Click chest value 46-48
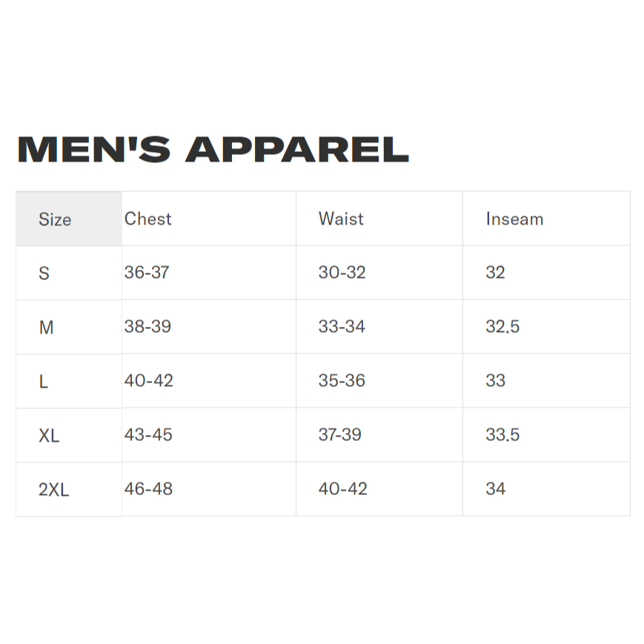 point(148,489)
